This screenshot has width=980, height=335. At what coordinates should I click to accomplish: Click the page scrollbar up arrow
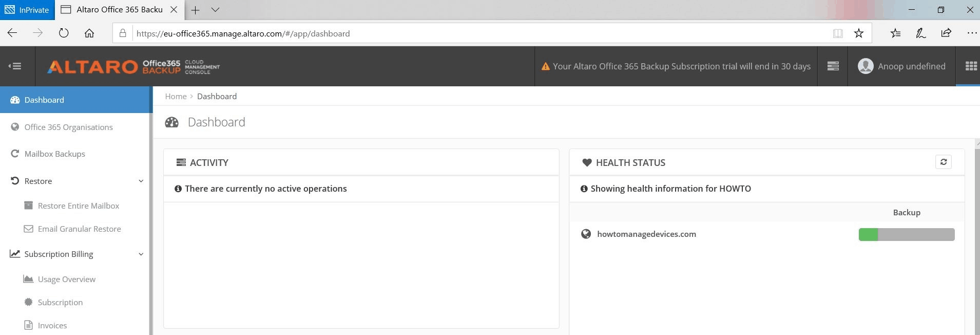tap(977, 144)
